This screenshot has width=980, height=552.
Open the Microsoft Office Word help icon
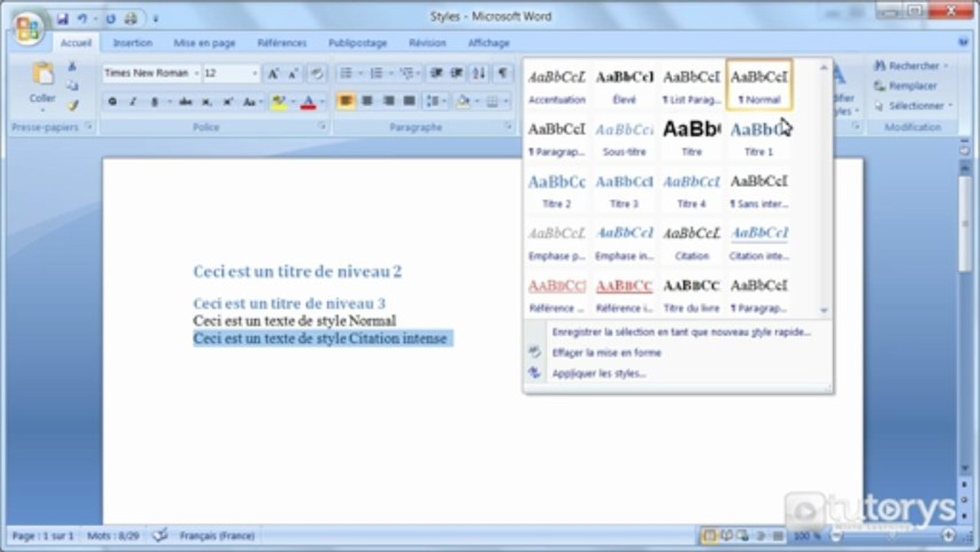[963, 43]
